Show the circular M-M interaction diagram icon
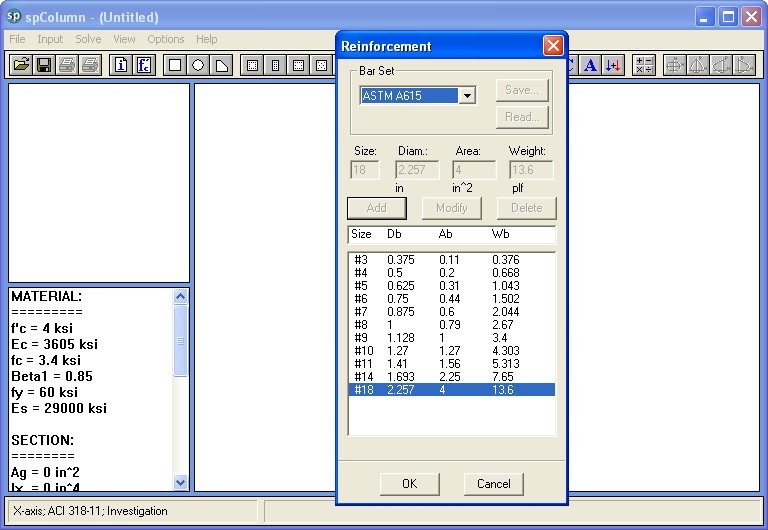Viewport: 768px width, 530px height. (x=675, y=65)
